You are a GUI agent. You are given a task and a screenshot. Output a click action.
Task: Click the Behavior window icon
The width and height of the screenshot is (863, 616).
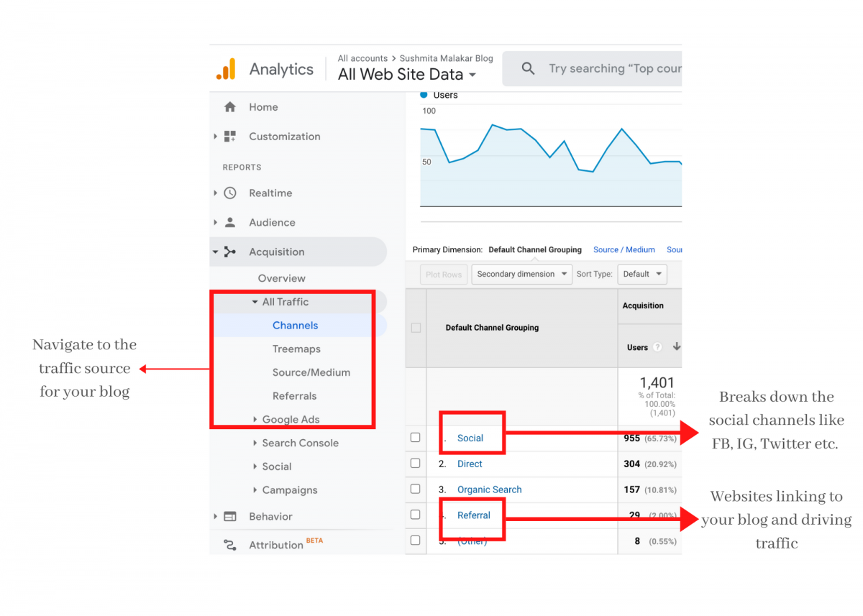pos(230,516)
